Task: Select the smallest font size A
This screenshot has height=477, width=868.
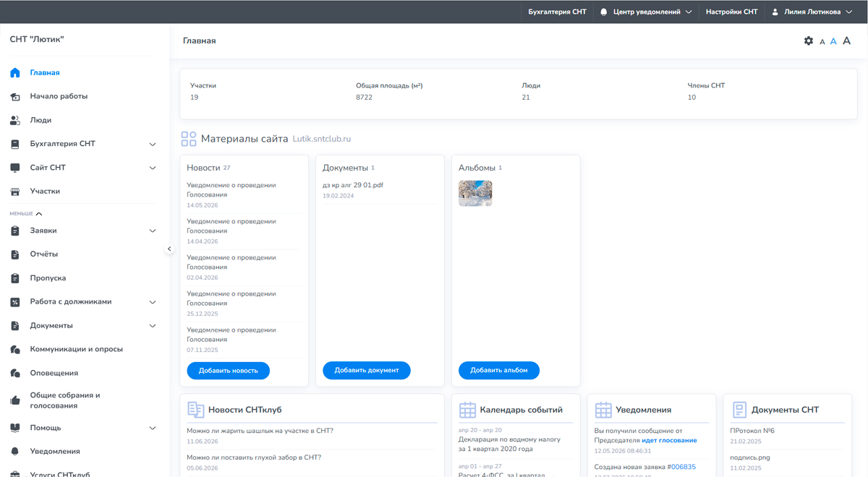Action: tap(822, 42)
